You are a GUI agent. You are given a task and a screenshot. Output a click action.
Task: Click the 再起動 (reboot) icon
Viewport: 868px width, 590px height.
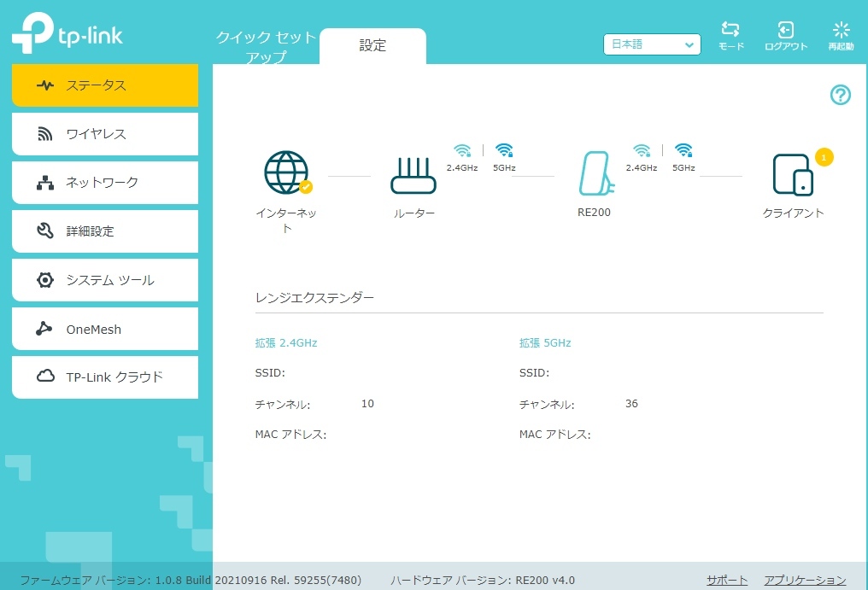[841, 31]
